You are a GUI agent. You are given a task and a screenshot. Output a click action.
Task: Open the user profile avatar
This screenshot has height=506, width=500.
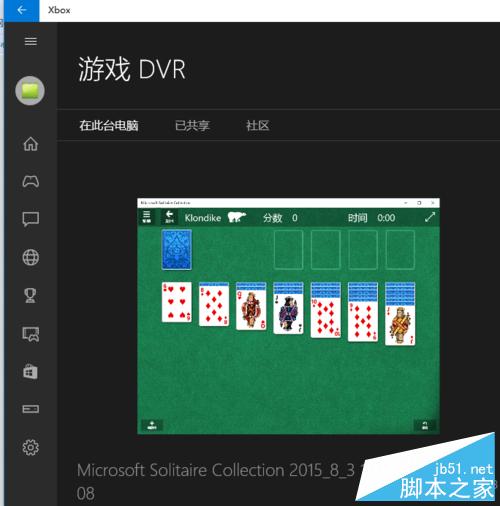click(x=30, y=91)
